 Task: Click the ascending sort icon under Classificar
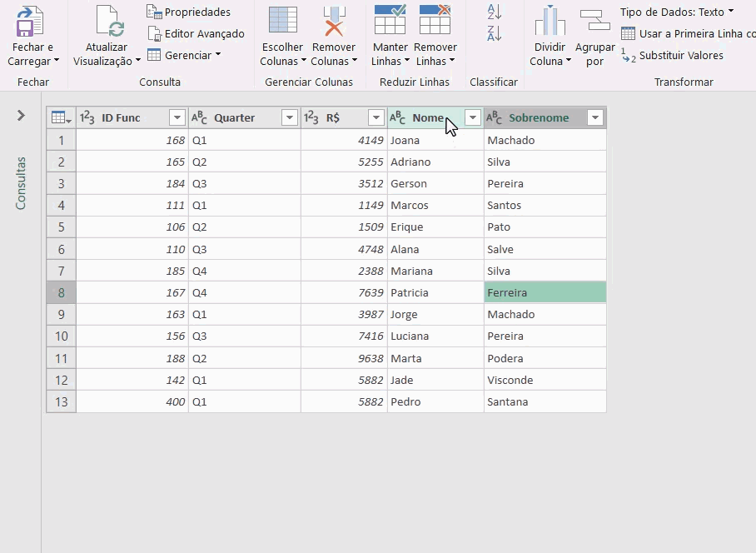coord(493,11)
